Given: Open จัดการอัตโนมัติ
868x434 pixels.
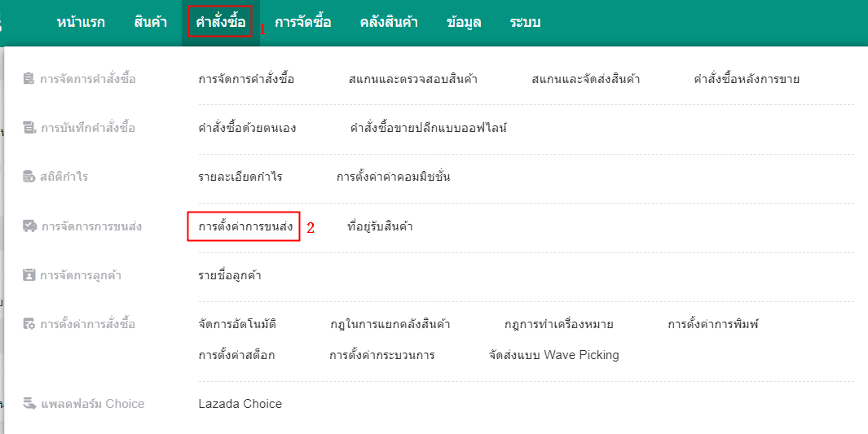Looking at the screenshot, I should point(237,324).
